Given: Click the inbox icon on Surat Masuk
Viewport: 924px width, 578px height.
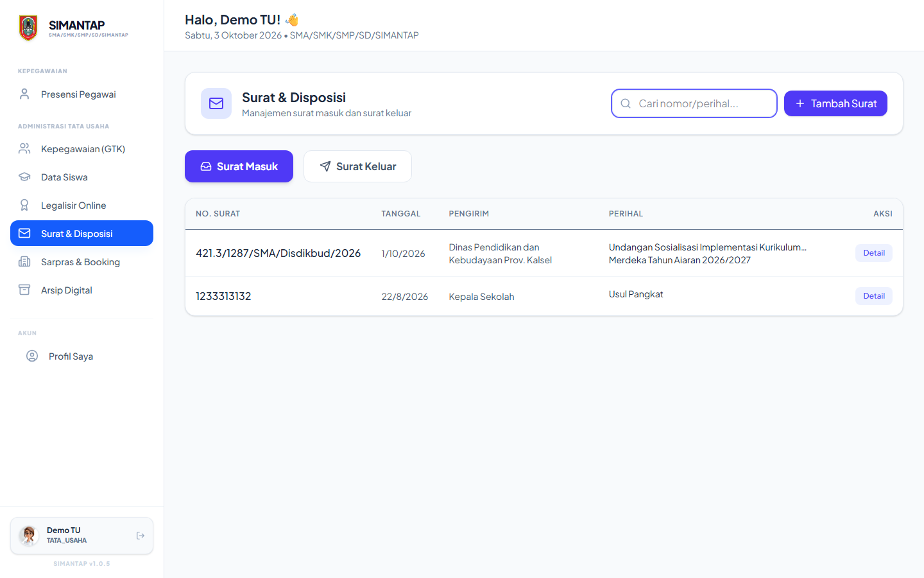Looking at the screenshot, I should click(206, 166).
